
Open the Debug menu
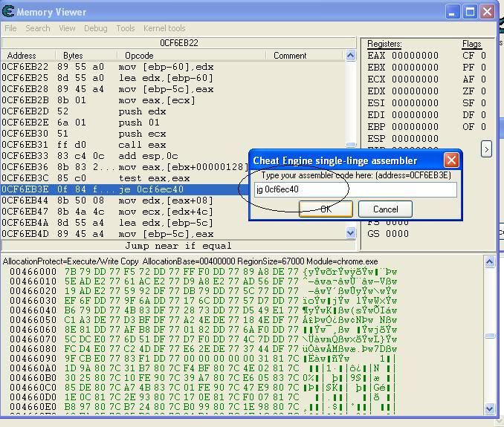[95, 28]
